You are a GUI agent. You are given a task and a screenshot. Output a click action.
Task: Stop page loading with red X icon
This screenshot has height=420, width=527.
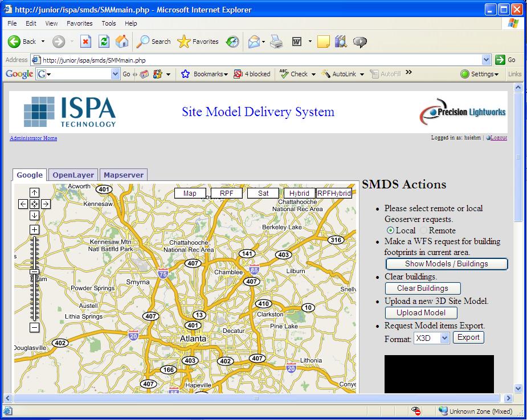(85, 42)
